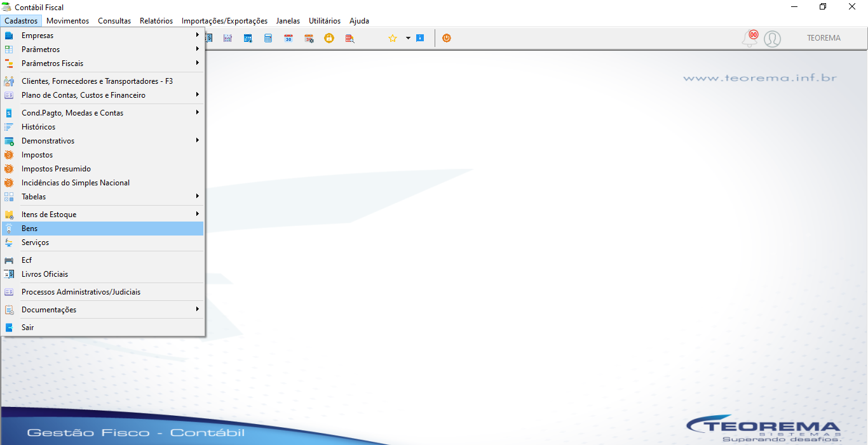The height and width of the screenshot is (445, 868).
Task: Open the blue calendar grid toolbar icon
Action: pyautogui.click(x=248, y=38)
